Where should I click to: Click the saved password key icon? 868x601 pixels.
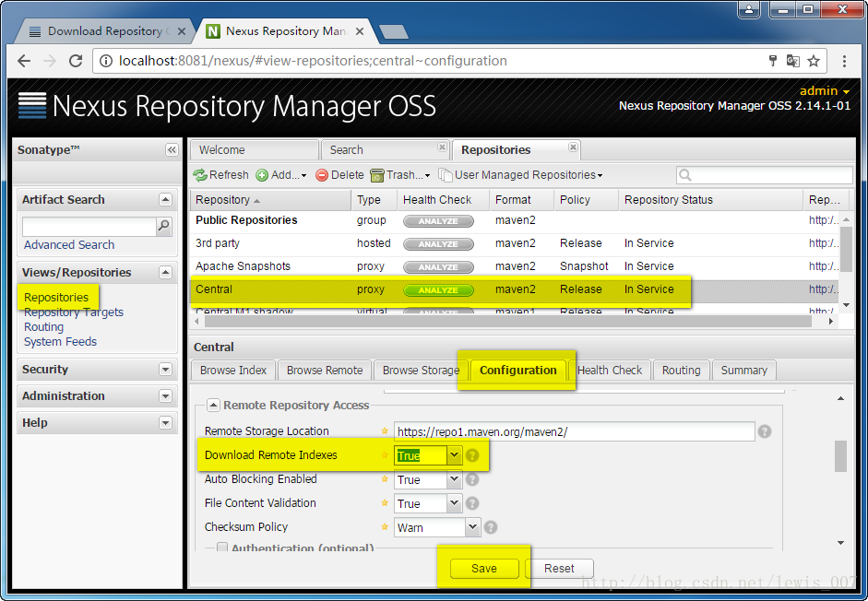pyautogui.click(x=773, y=61)
